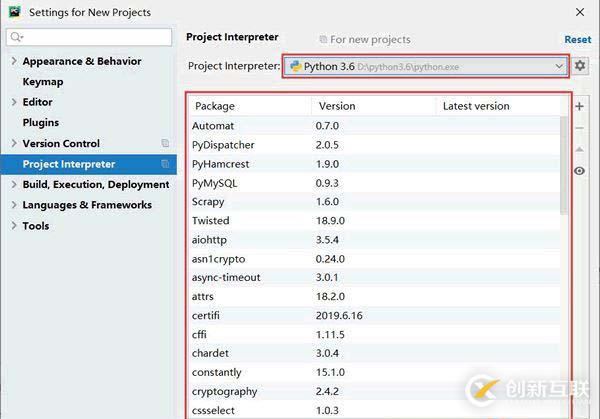Screen dimensions: 600x419
Task: Select the certifi package row
Action: coord(375,315)
